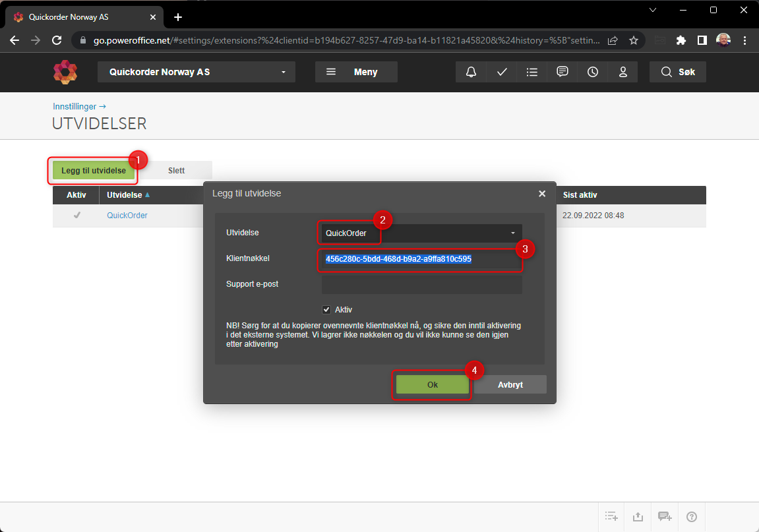Click the Aktiv checkmark in QuickOrder row
The image size is (759, 532).
click(76, 216)
